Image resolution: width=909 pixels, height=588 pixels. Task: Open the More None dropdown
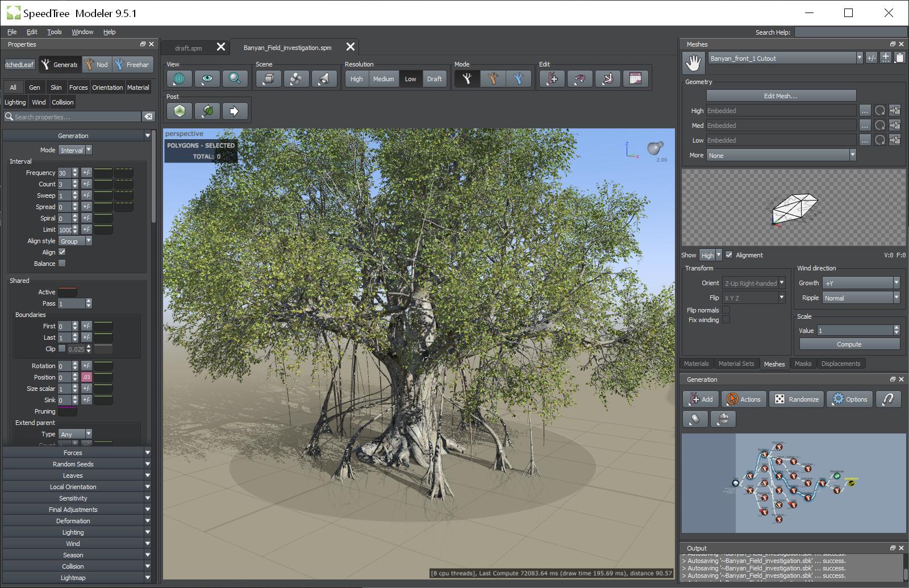coord(781,155)
